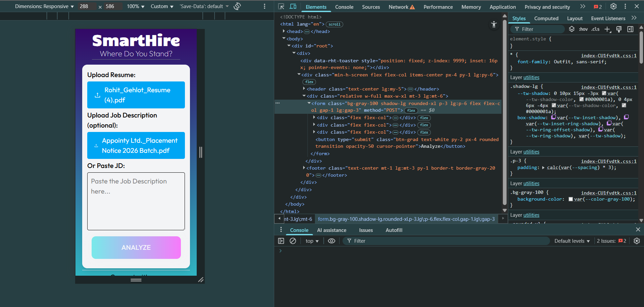Collapse the form element node
This screenshot has height=307, width=644.
(x=309, y=103)
